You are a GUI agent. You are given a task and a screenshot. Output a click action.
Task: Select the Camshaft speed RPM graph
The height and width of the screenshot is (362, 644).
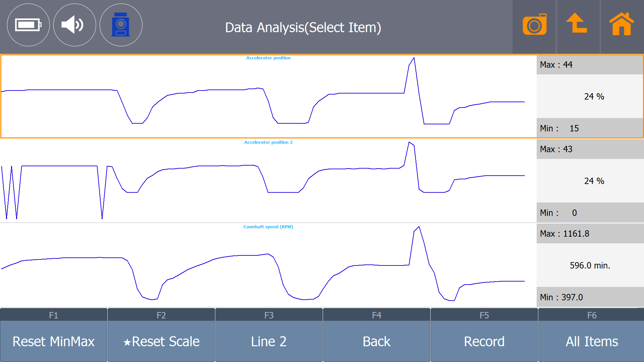(268, 265)
